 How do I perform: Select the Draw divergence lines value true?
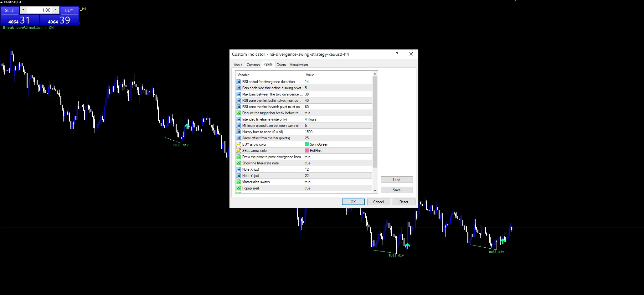click(x=338, y=157)
